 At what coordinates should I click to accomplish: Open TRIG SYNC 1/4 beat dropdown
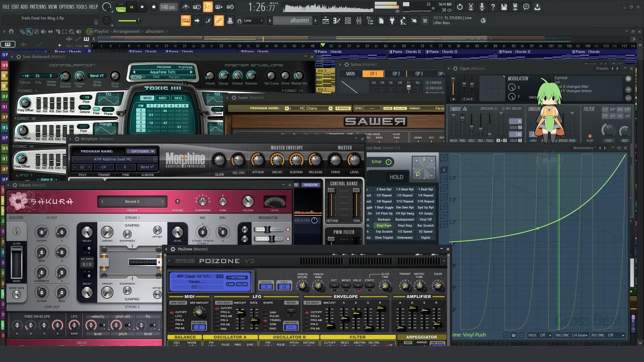click(571, 335)
